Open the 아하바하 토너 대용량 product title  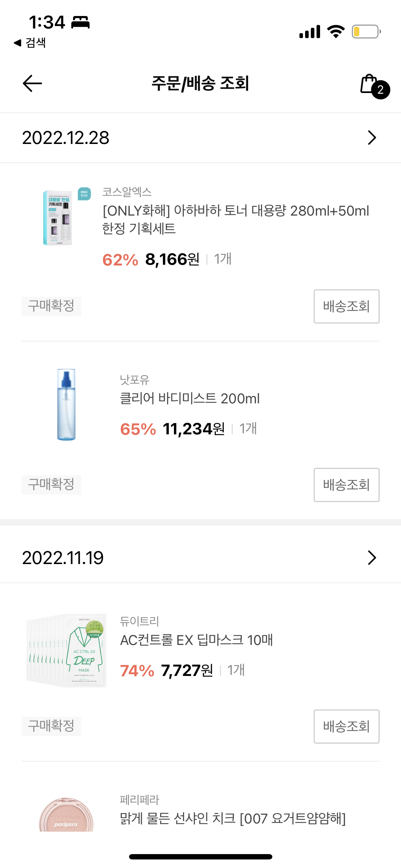pyautogui.click(x=235, y=219)
